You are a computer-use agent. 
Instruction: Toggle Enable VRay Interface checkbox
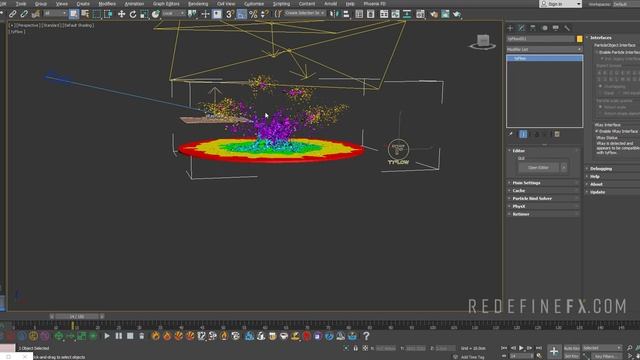(597, 131)
